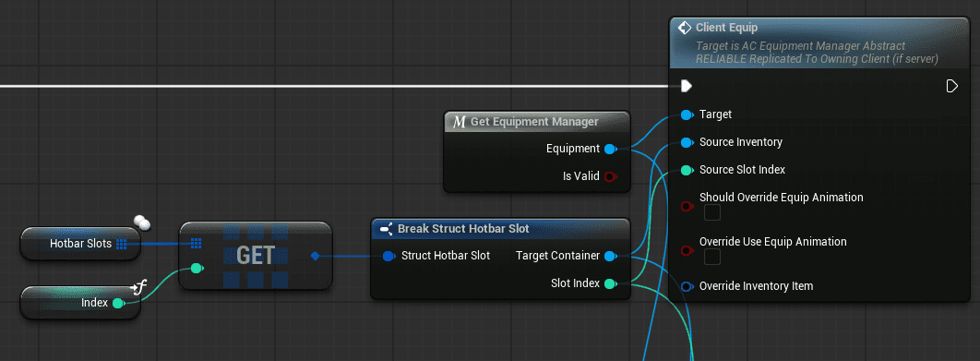Click the Index variable output pin
The width and height of the screenshot is (980, 361).
pos(118,303)
